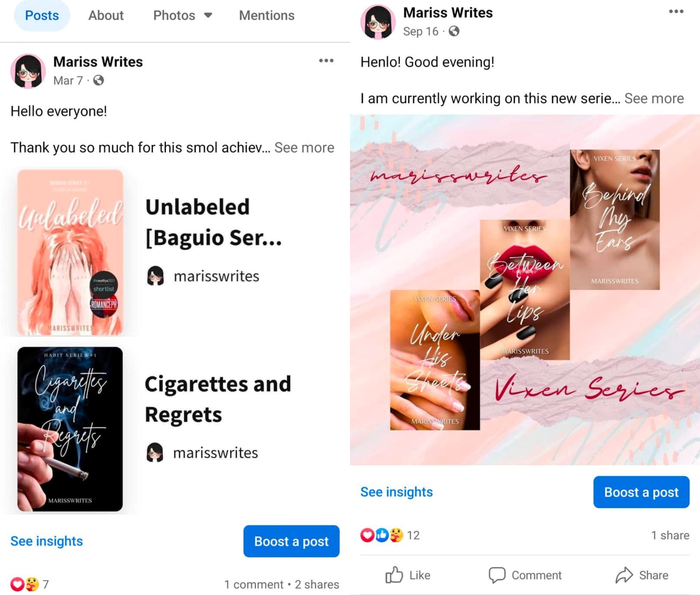Open Mariss Writes avatar on the Sep 16 post
The width and height of the screenshot is (700, 595).
click(378, 22)
